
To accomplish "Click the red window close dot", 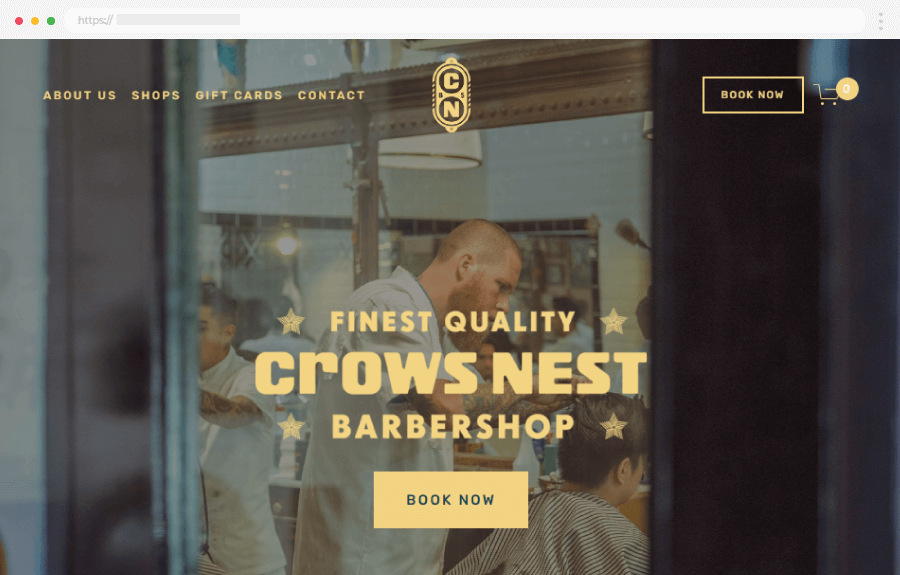I will 19,21.
